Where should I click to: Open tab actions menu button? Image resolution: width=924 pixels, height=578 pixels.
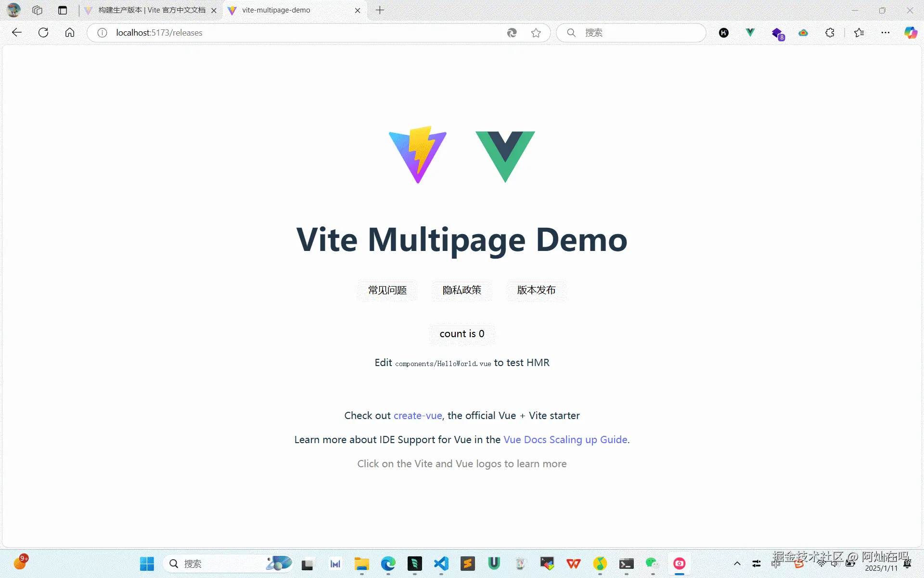tap(63, 10)
